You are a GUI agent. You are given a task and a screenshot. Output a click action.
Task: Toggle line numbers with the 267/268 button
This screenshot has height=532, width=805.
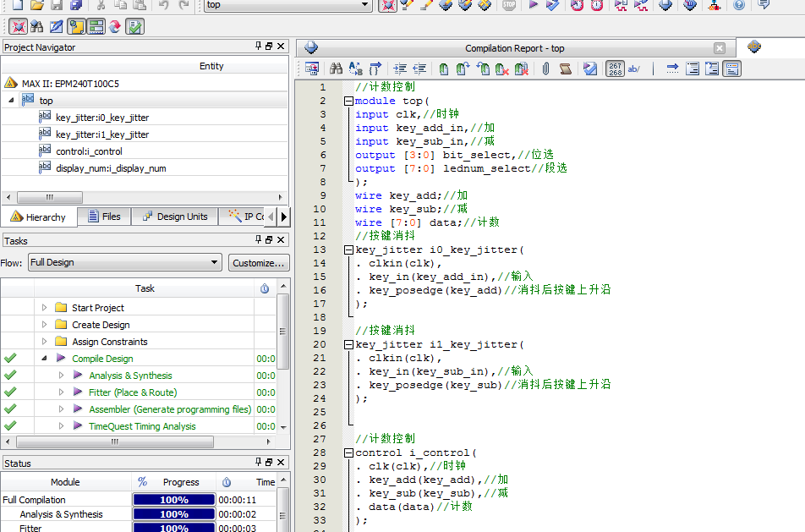[x=615, y=69]
